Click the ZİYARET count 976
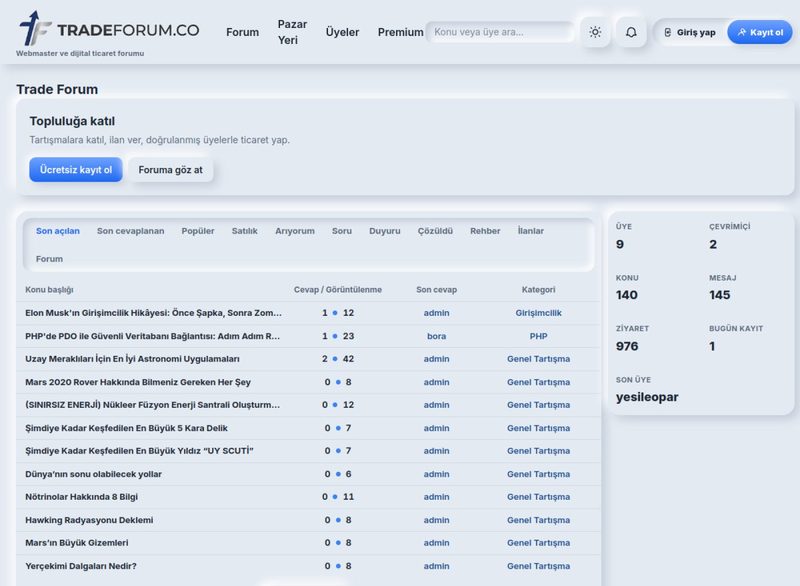800x586 pixels. pyautogui.click(x=627, y=346)
